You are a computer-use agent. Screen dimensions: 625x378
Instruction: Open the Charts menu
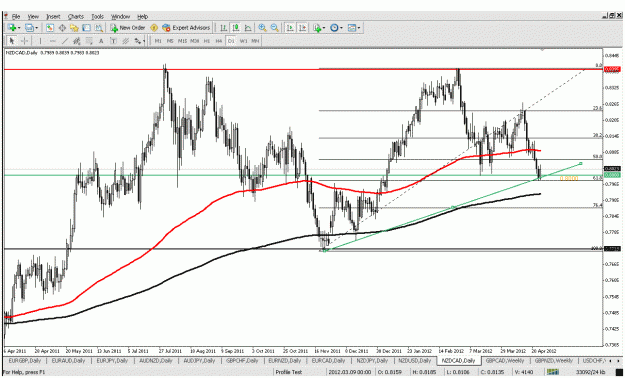(x=76, y=17)
